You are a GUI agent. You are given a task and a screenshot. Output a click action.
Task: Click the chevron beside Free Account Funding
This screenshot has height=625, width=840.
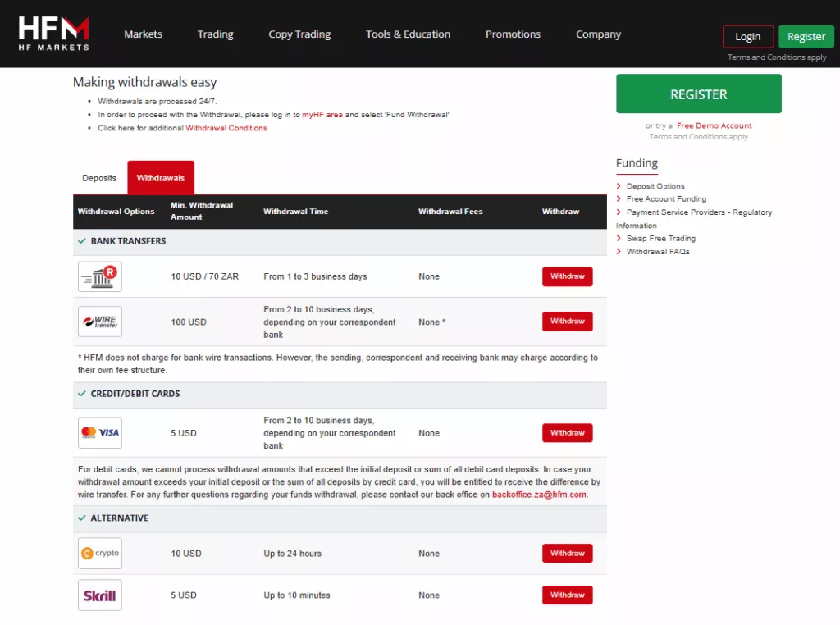pos(619,198)
